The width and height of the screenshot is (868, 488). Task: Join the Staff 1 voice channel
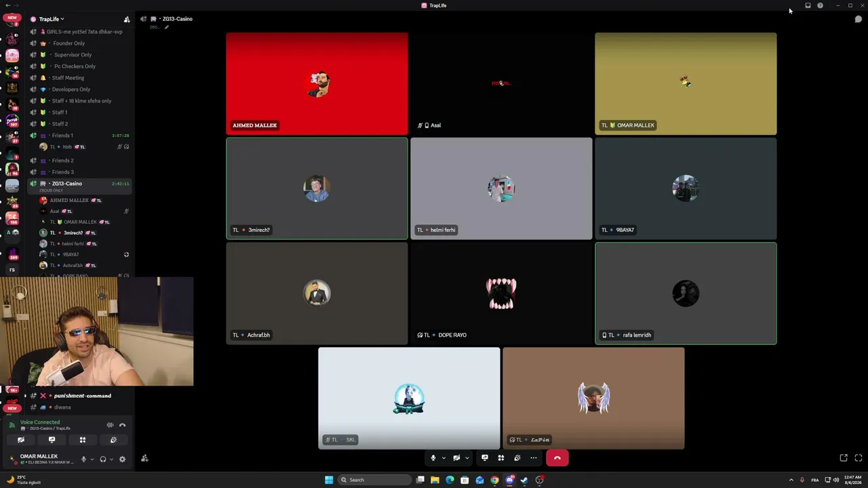click(60, 113)
